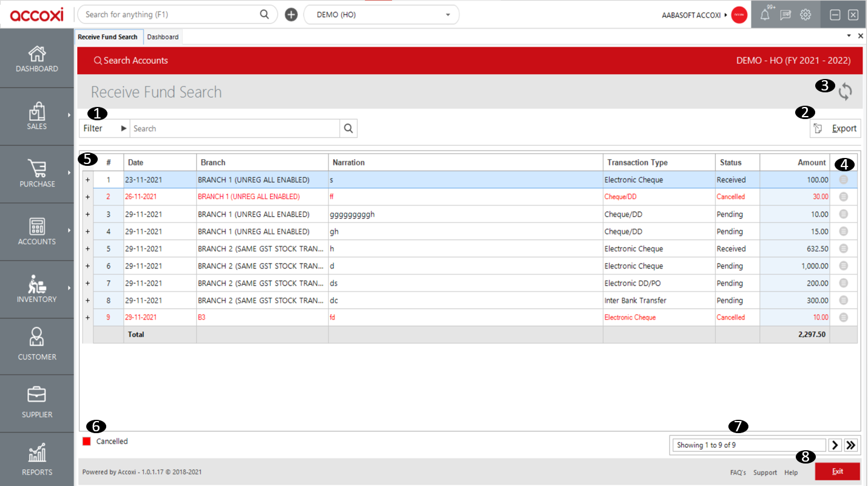Open the row menu icon for row 6
Image resolution: width=868 pixels, height=486 pixels.
(843, 266)
